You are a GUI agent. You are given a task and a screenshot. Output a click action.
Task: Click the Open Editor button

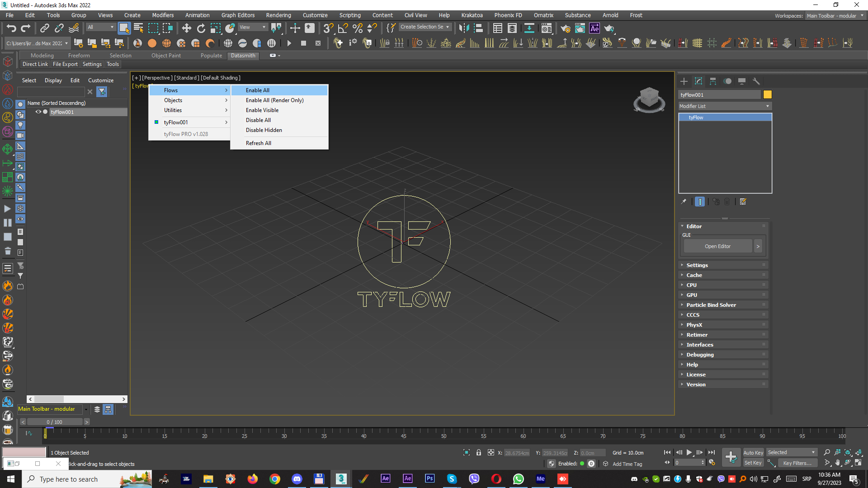[717, 246]
